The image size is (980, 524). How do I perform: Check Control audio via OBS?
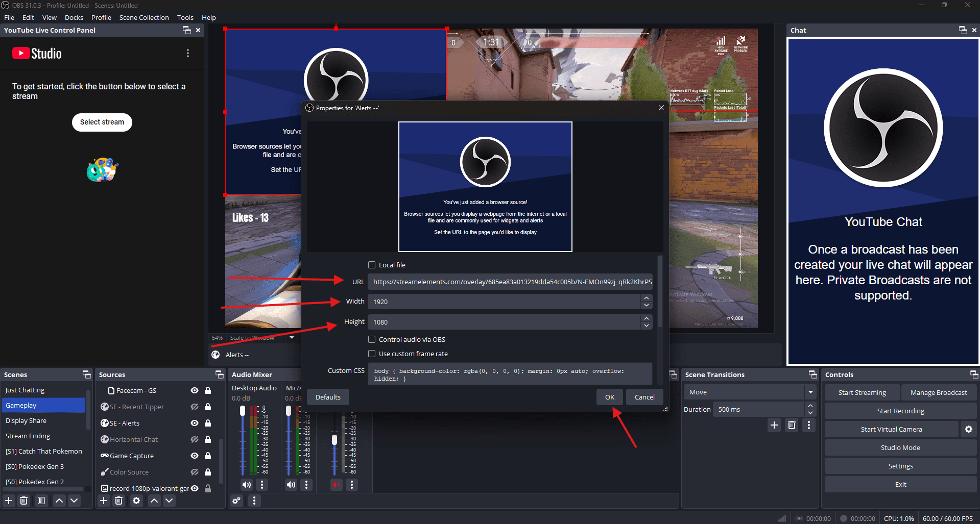(x=372, y=339)
